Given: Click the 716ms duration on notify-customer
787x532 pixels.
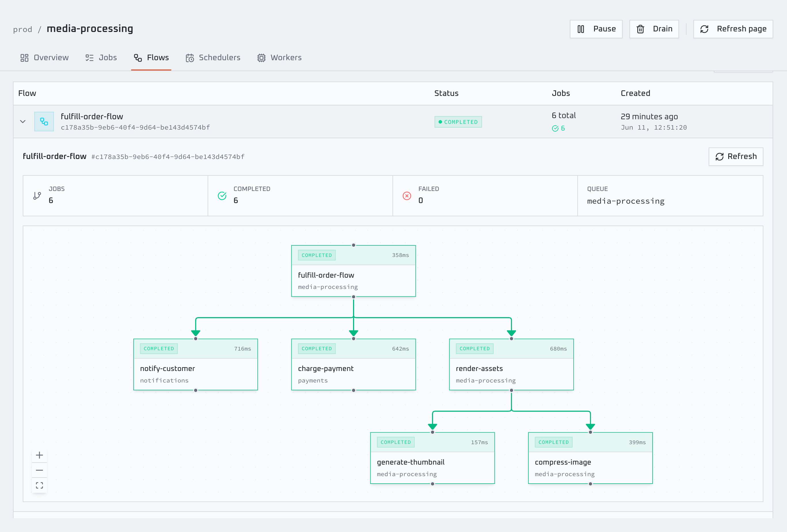Looking at the screenshot, I should 242,349.
